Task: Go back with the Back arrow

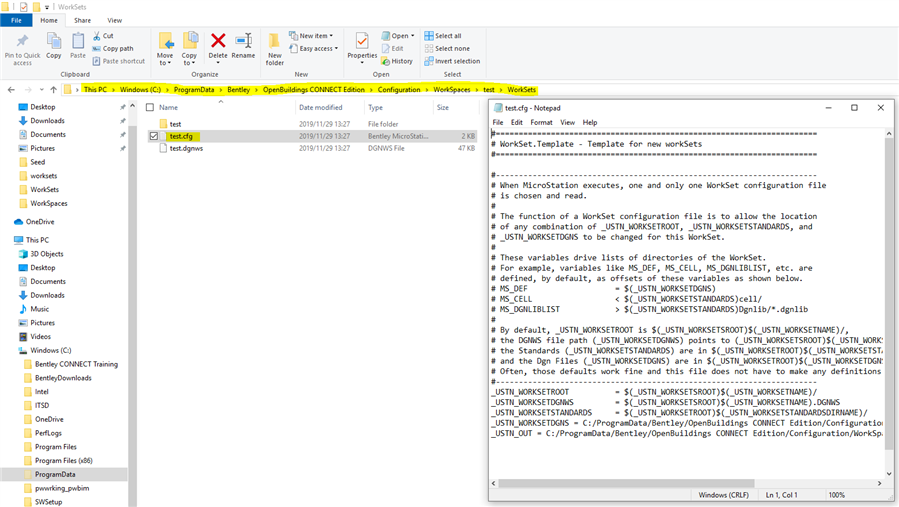Action: point(11,89)
